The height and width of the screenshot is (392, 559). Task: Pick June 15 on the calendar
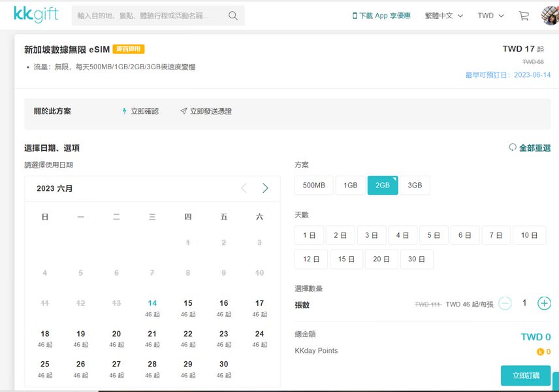(188, 308)
